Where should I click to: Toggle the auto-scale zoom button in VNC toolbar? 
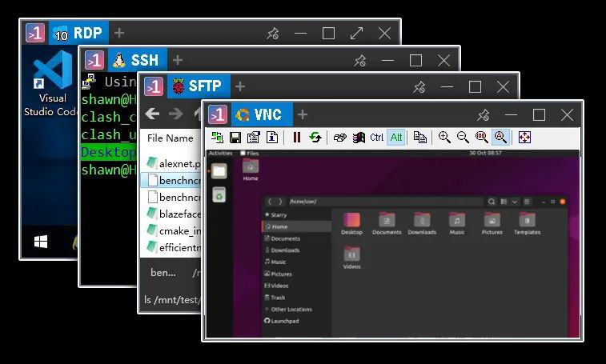500,138
